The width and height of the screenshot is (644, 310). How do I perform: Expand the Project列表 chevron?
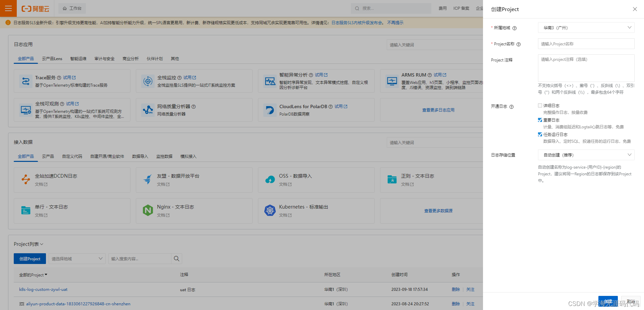42,244
